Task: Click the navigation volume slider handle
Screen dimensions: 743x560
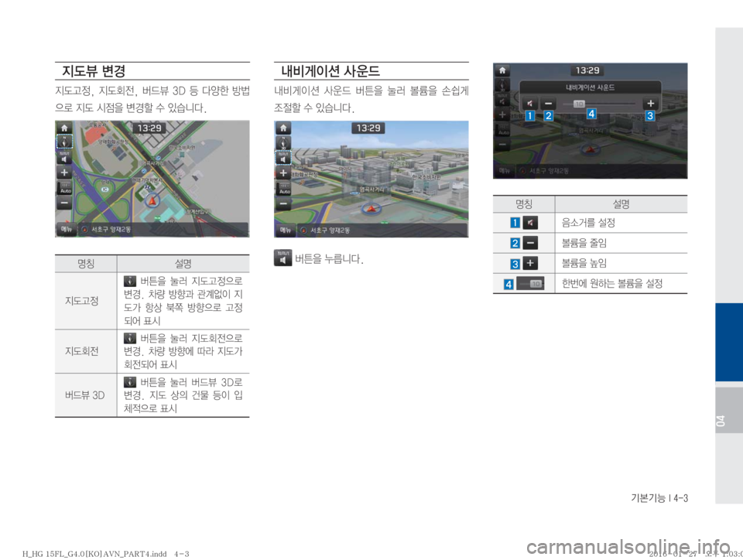Action: (578, 103)
